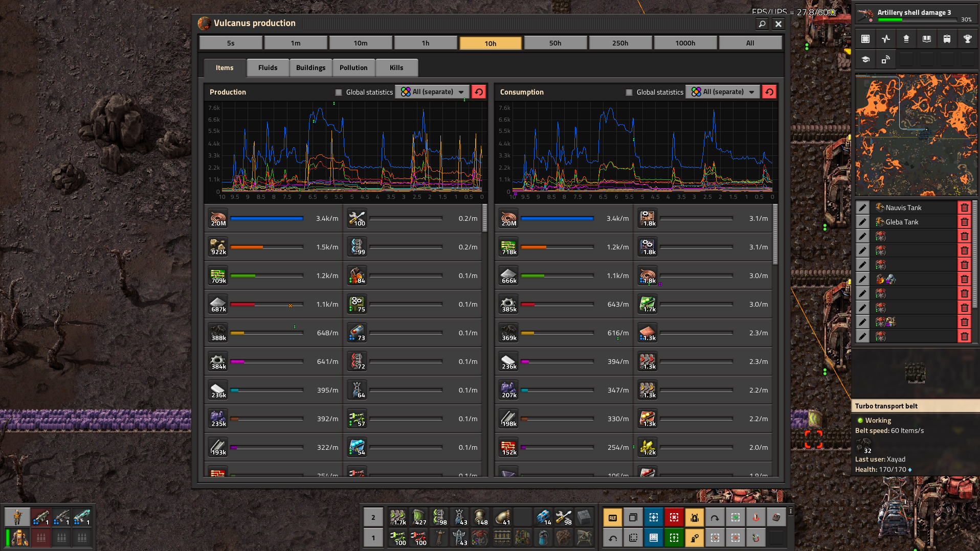Select the repair pack with 98 in quickbar
This screenshot has width=980, height=551.
coord(564,517)
